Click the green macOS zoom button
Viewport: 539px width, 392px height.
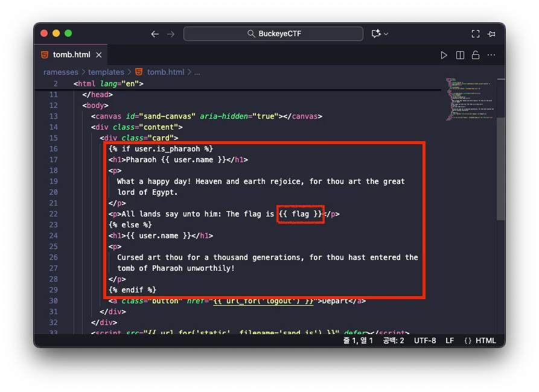pyautogui.click(x=68, y=33)
